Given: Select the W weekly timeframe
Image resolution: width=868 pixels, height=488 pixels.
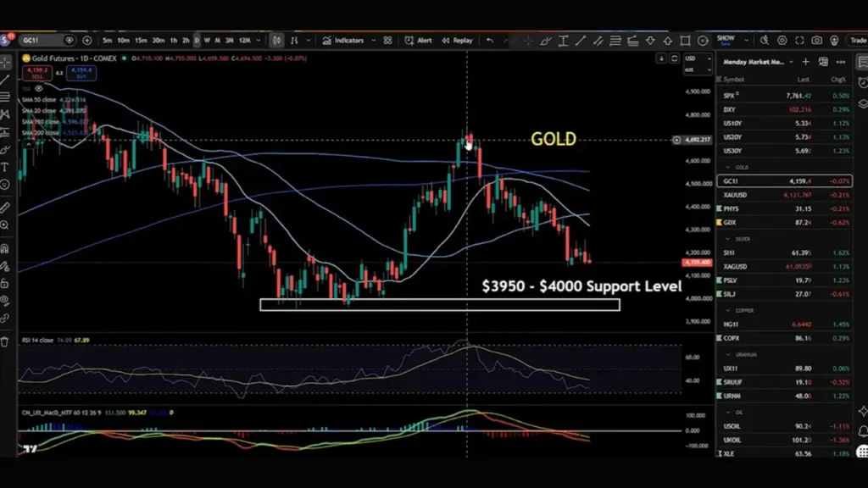Looking at the screenshot, I should tap(207, 41).
